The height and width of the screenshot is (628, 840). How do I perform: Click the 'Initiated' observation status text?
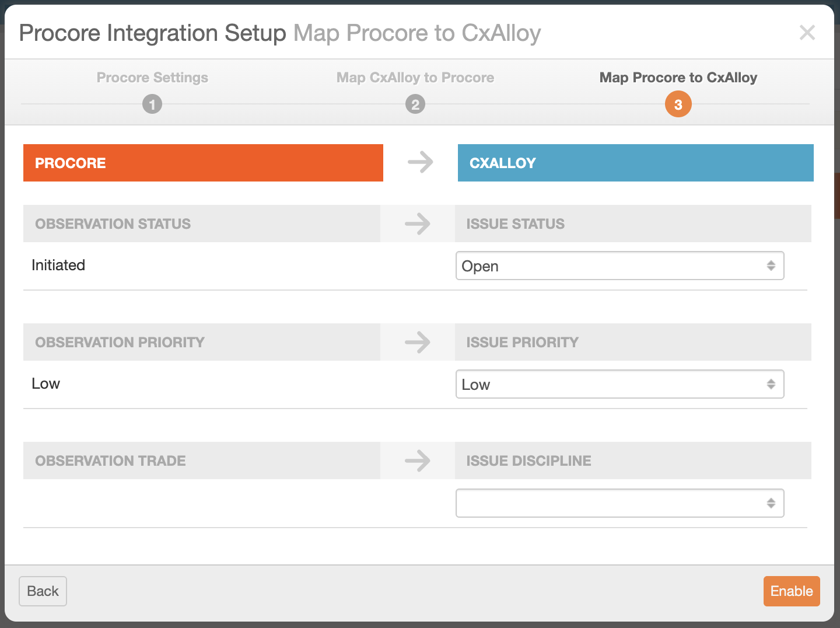click(x=58, y=265)
